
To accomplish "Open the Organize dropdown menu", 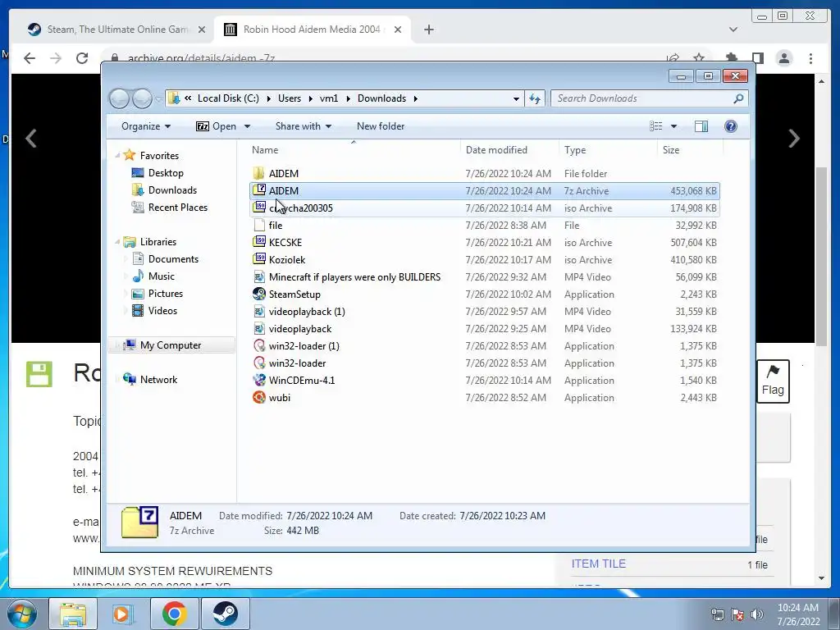I will 146,126.
